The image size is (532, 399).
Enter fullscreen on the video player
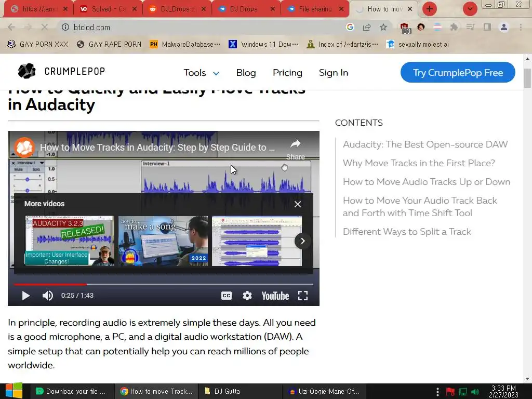(303, 296)
